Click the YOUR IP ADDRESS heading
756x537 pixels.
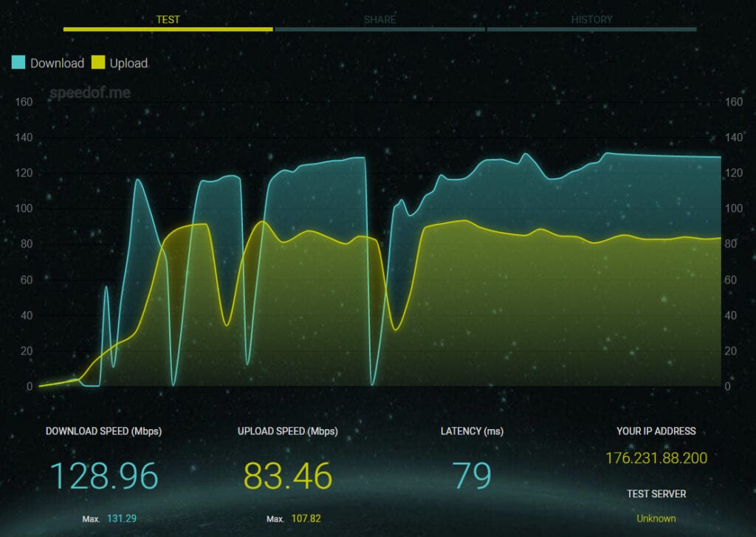(x=656, y=431)
